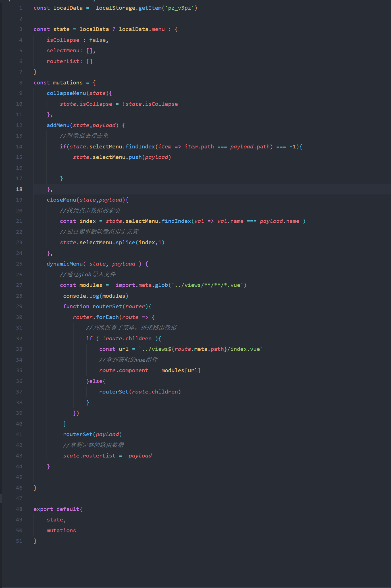Click the '//拿到完整的路由数据' comment
Viewport: 391px width, 588px height.
click(x=93, y=445)
